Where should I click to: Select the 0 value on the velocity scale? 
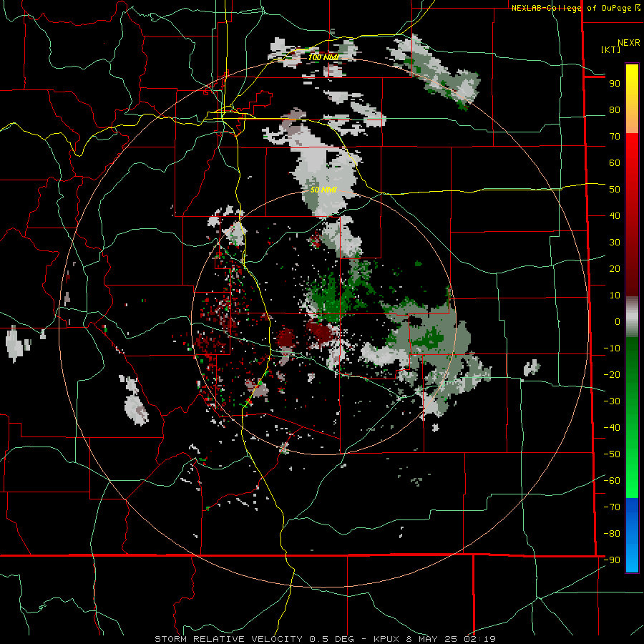click(618, 322)
